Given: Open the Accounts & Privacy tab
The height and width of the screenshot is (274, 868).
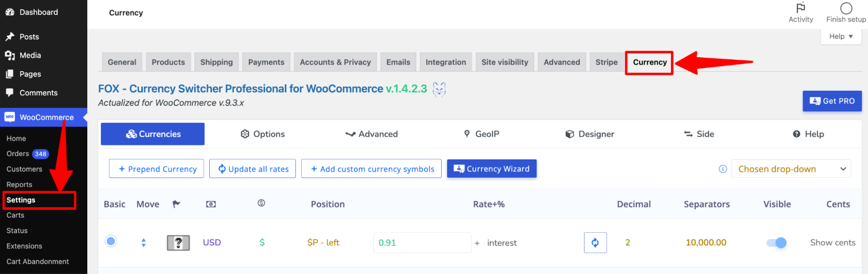Looking at the screenshot, I should (x=335, y=62).
